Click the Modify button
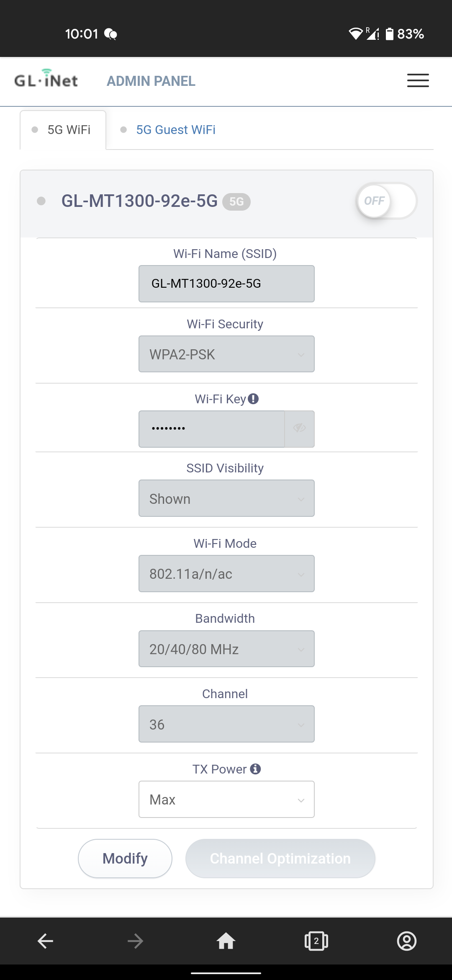This screenshot has height=980, width=452. click(x=125, y=859)
